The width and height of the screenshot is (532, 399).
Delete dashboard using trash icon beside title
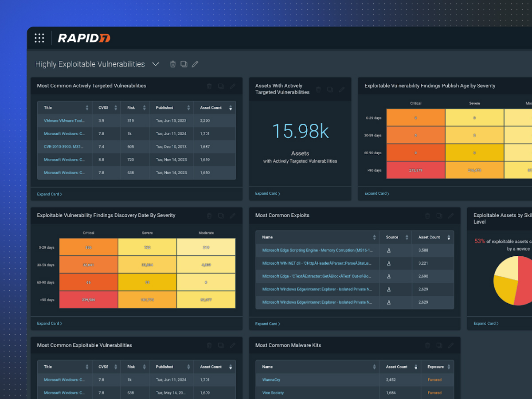click(x=173, y=64)
